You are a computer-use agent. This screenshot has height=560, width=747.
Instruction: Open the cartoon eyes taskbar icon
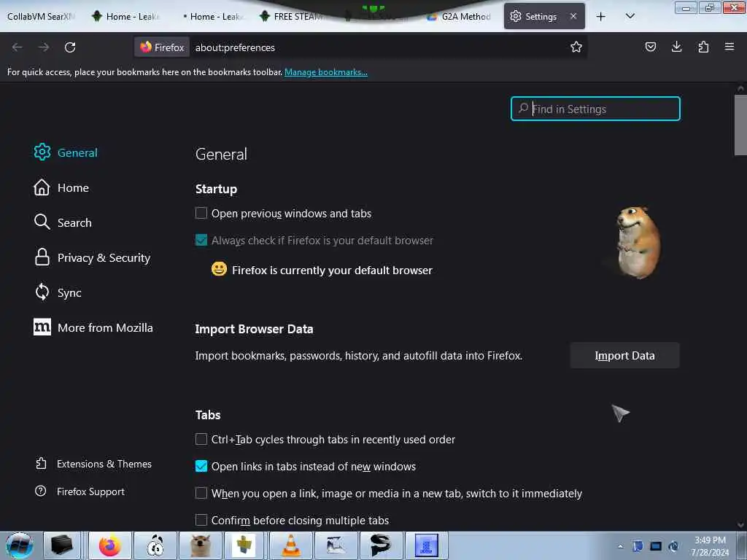tap(155, 545)
